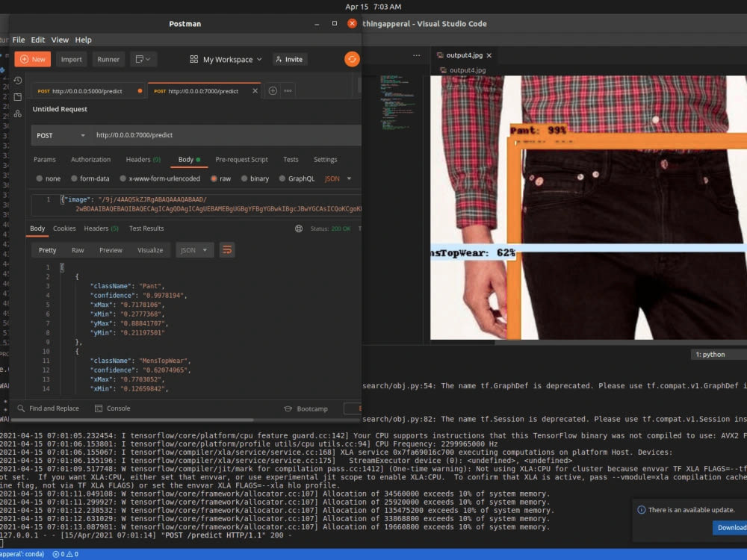This screenshot has height=560, width=747.
Task: Open the Import dialog in Postman
Action: click(72, 60)
